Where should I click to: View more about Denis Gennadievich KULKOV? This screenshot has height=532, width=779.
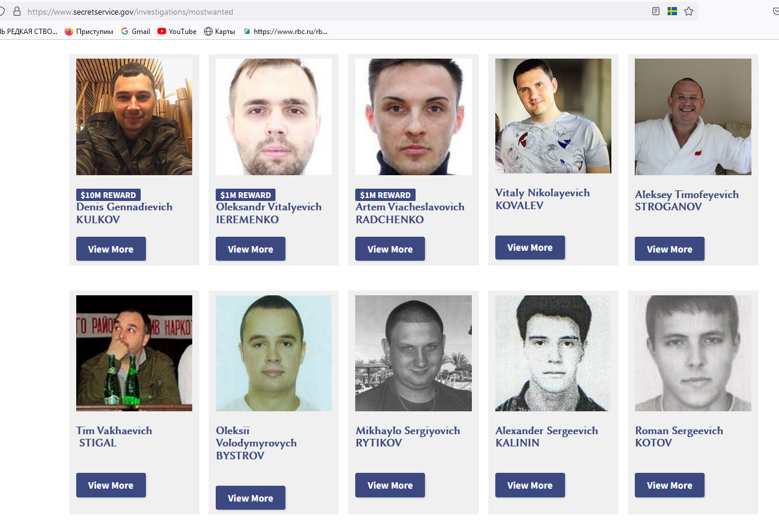click(111, 249)
